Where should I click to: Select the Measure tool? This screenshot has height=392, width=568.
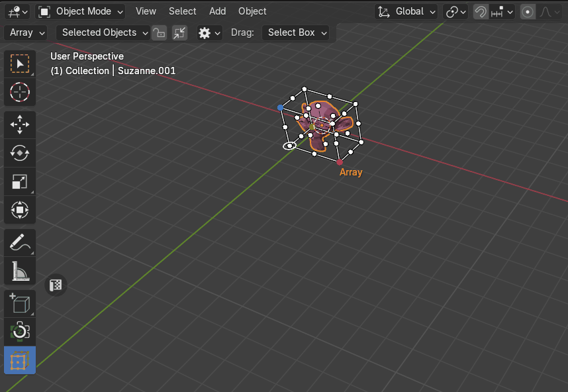(x=20, y=271)
